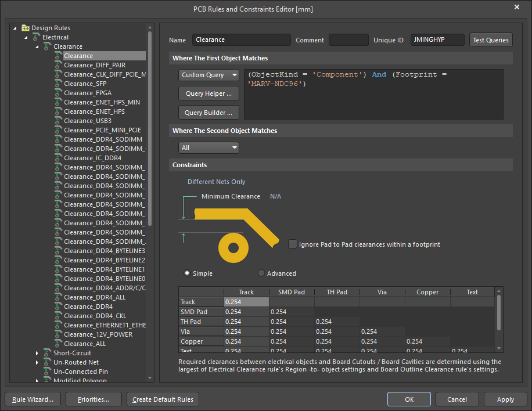Click the Copper column header
Image resolution: width=532 pixels, height=411 pixels.
point(427,292)
